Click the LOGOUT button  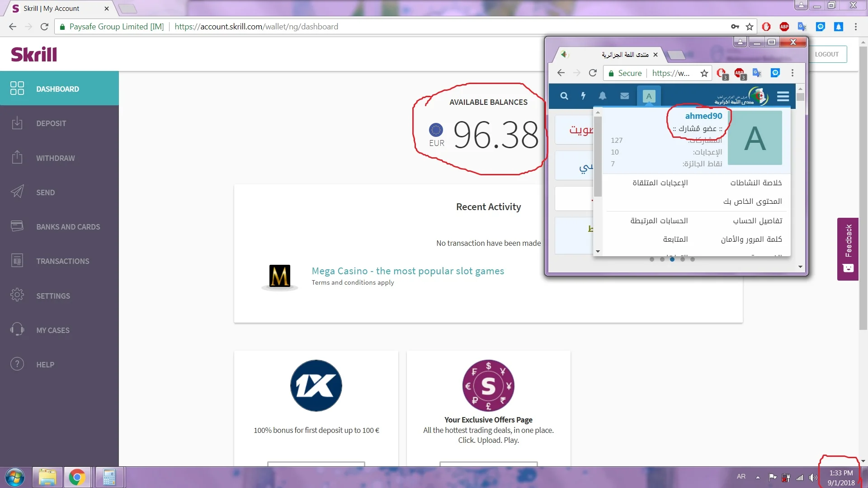(x=826, y=54)
